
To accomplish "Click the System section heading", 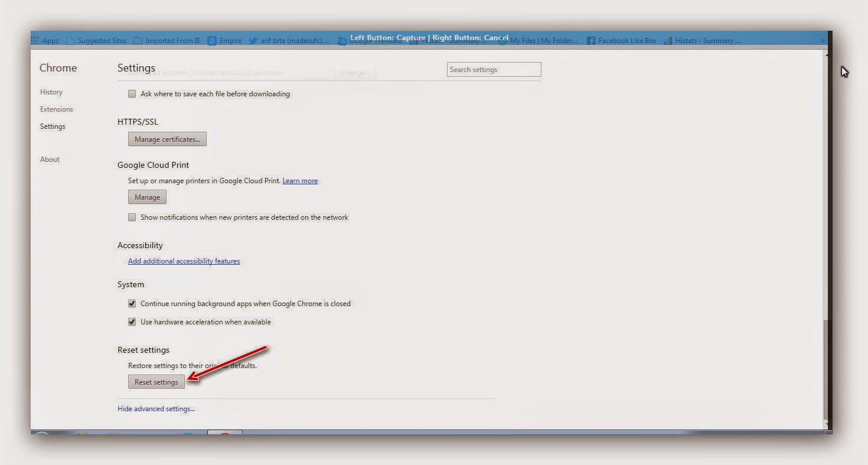I will 130,284.
